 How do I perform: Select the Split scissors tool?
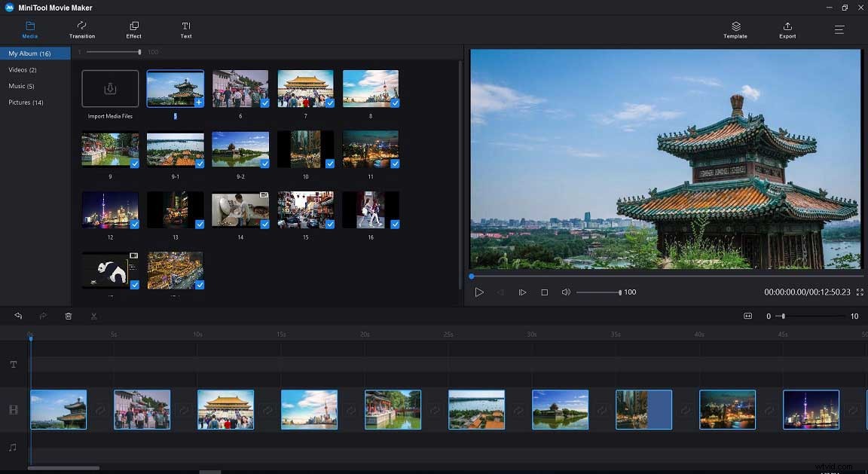(x=93, y=316)
